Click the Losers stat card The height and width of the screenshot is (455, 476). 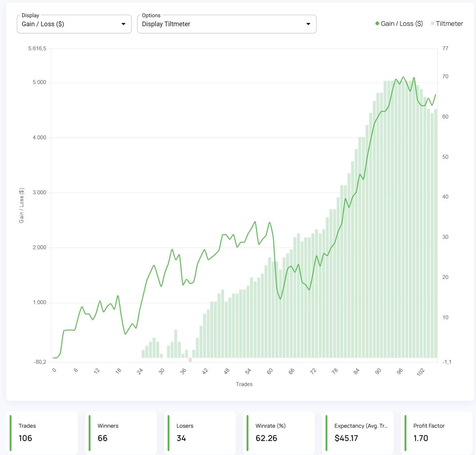200,433
